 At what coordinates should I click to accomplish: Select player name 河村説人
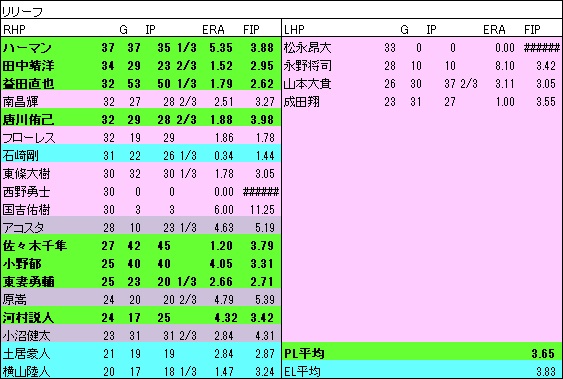(28, 318)
